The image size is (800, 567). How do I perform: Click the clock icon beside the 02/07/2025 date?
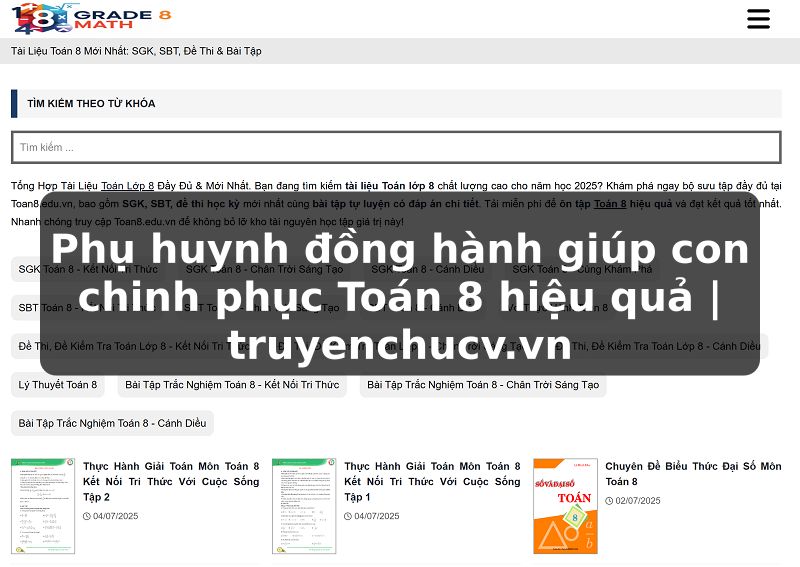609,501
